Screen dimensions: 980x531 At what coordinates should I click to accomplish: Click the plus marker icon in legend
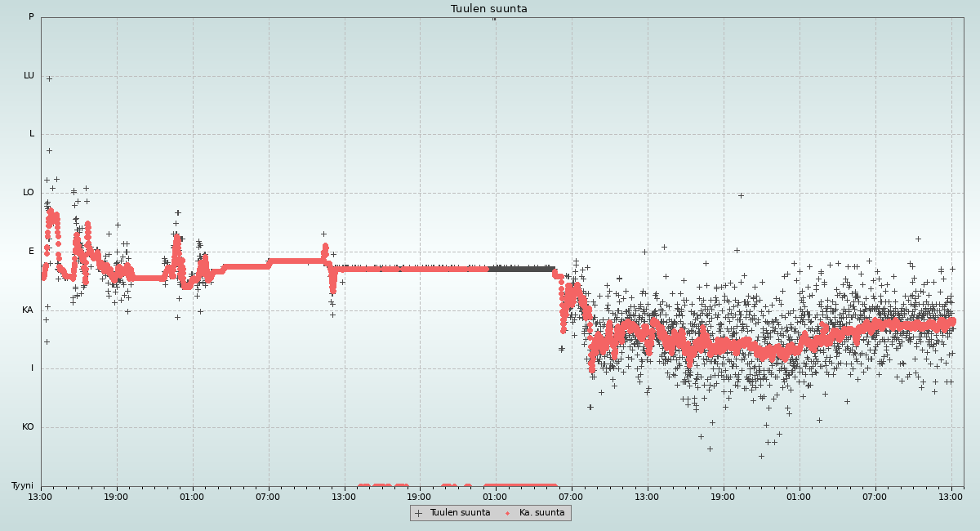pyautogui.click(x=418, y=513)
